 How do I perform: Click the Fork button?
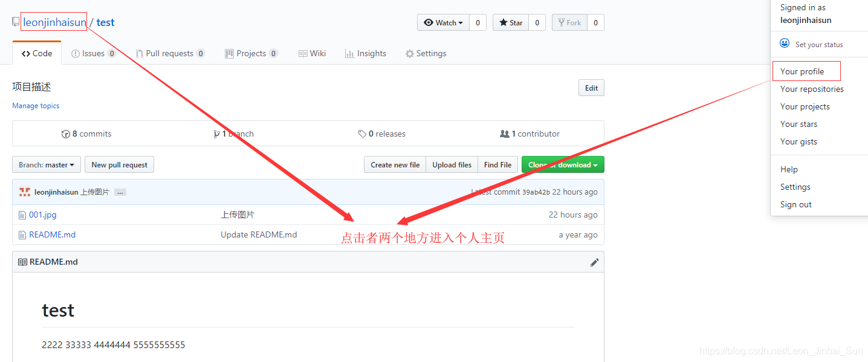569,22
